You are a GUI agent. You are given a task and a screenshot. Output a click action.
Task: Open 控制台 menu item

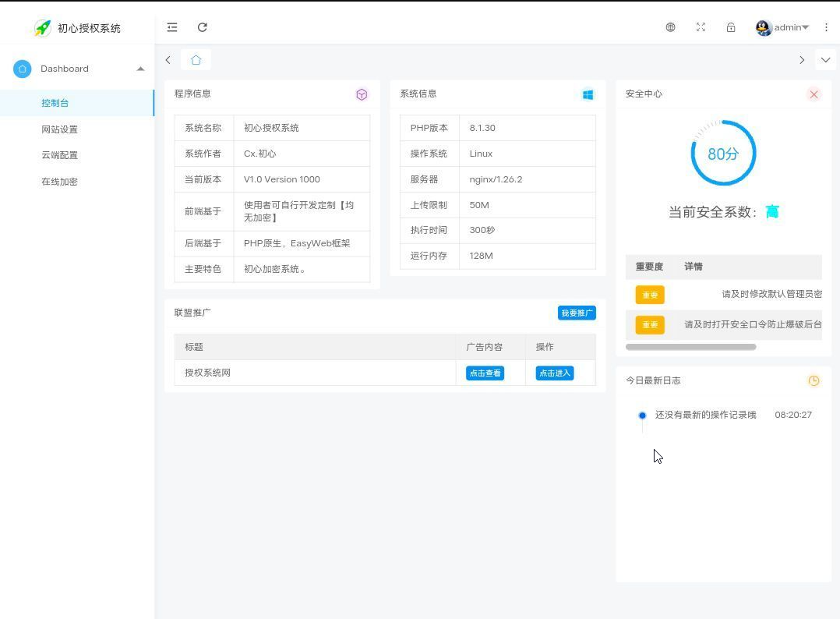click(x=76, y=103)
